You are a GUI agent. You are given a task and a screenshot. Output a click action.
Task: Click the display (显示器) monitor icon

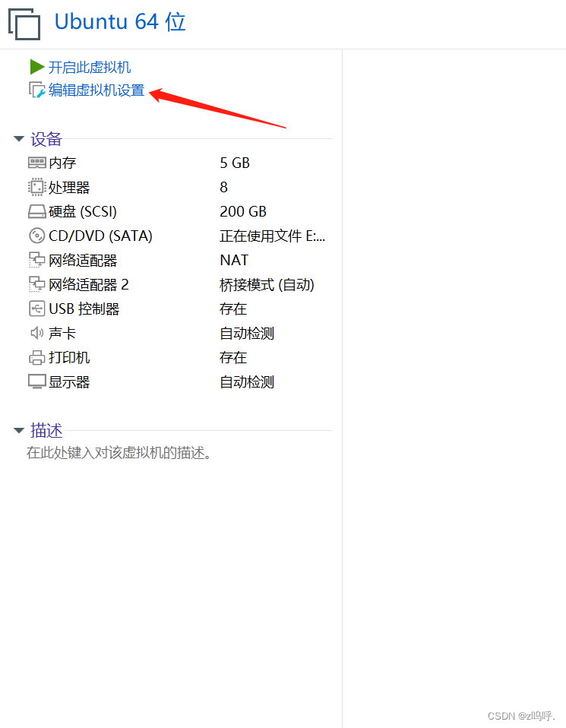click(37, 381)
